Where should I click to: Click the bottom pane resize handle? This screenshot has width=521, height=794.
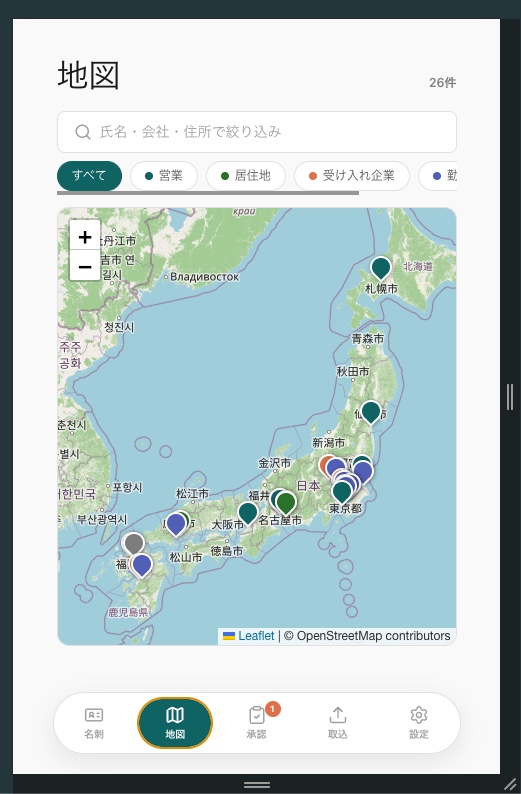(257, 784)
